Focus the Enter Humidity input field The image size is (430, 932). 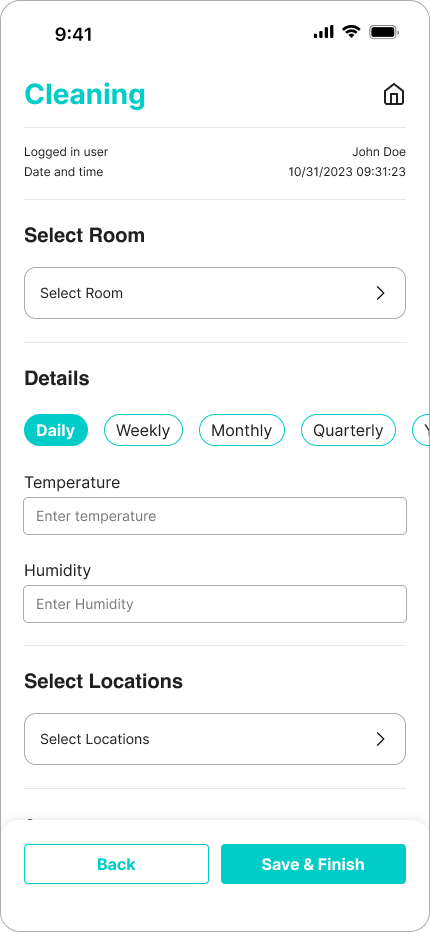click(215, 604)
